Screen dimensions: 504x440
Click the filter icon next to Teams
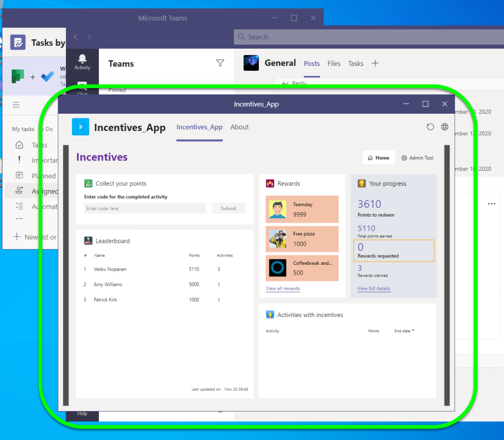pos(220,63)
